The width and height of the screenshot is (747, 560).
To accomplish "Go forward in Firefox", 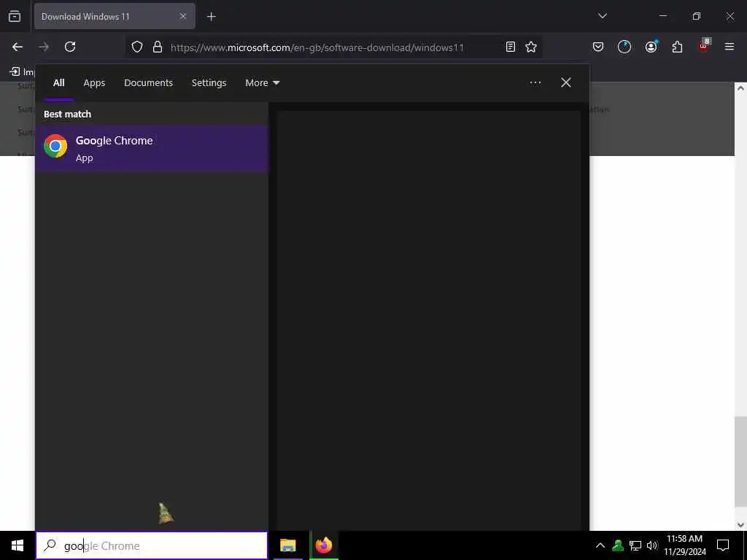I will click(44, 47).
